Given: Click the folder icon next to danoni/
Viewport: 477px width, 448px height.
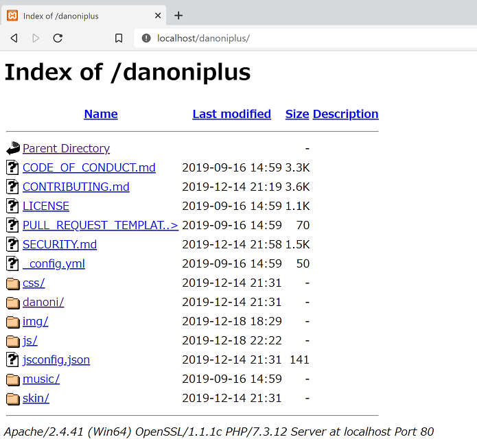Looking at the screenshot, I should click(13, 303).
